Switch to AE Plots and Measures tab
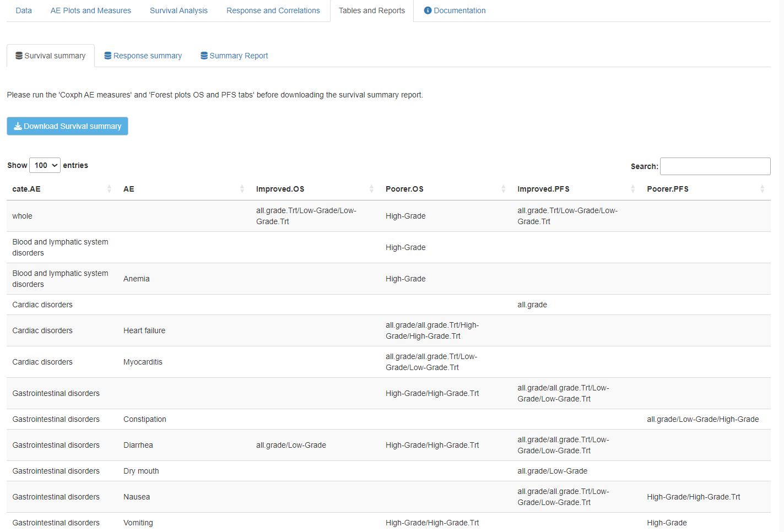784x532 pixels. (91, 10)
